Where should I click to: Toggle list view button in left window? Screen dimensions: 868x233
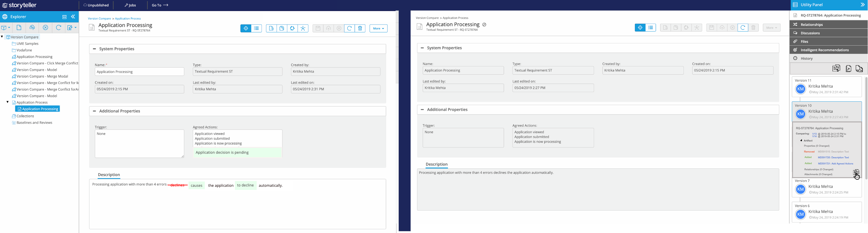[x=257, y=28]
